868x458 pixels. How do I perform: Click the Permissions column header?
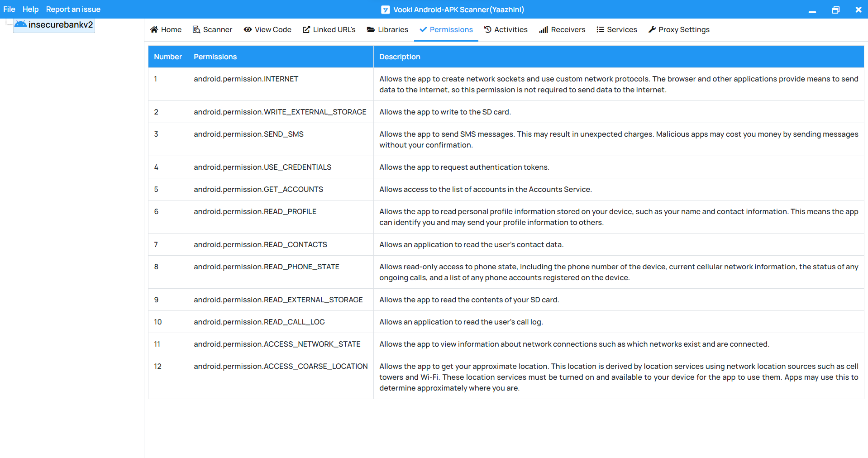(281, 57)
